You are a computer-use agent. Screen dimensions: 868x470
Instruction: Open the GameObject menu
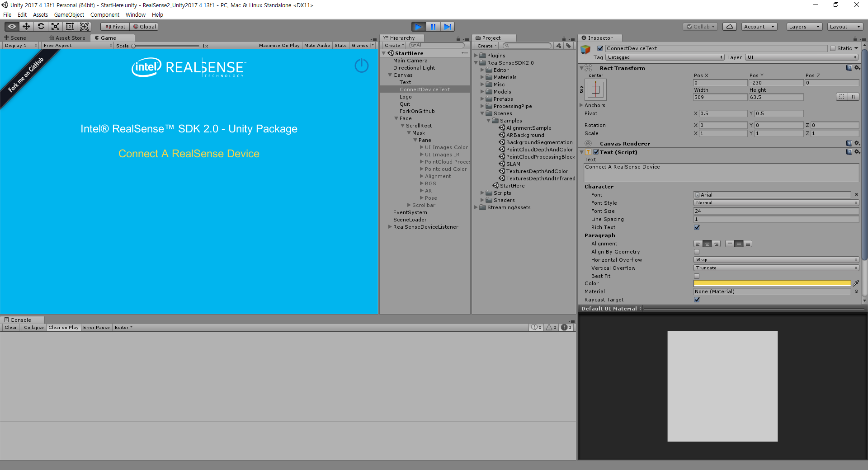[68, 14]
